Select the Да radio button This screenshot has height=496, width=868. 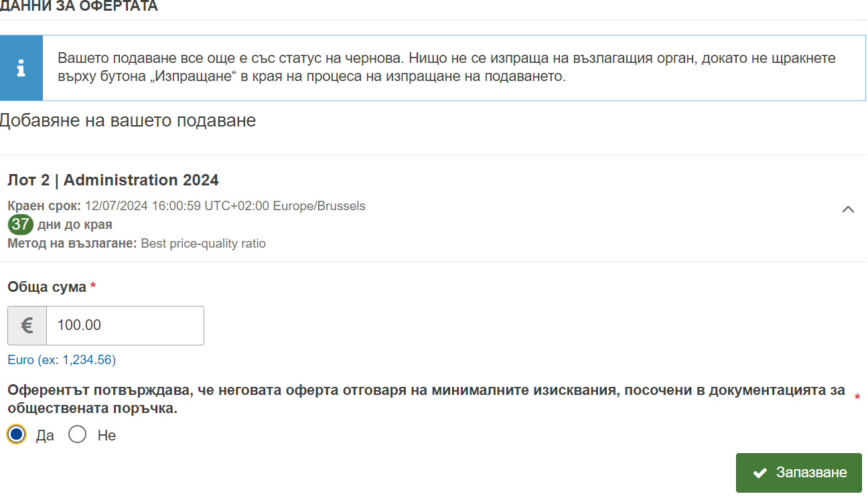[x=17, y=435]
